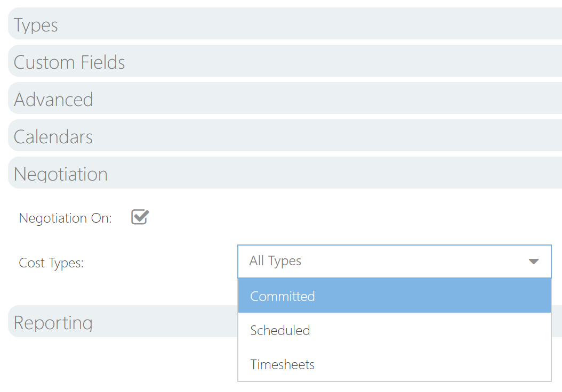Click the All Types selected value text

pos(275,261)
